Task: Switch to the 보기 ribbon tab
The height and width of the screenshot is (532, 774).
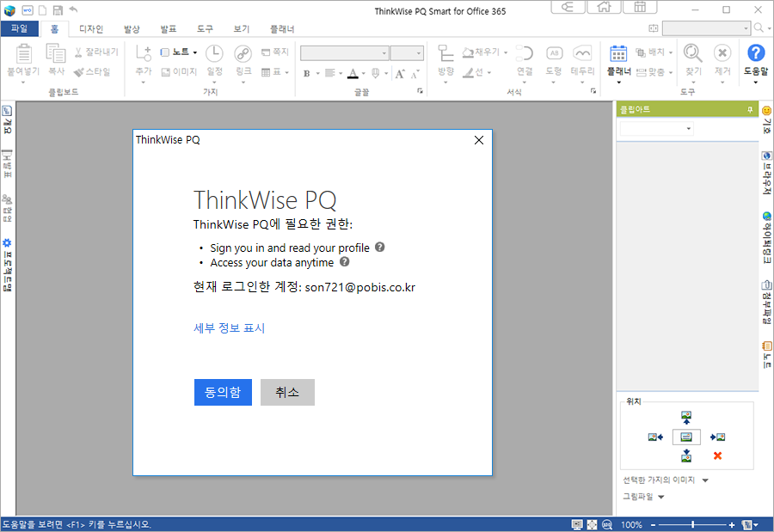Action: (242, 29)
